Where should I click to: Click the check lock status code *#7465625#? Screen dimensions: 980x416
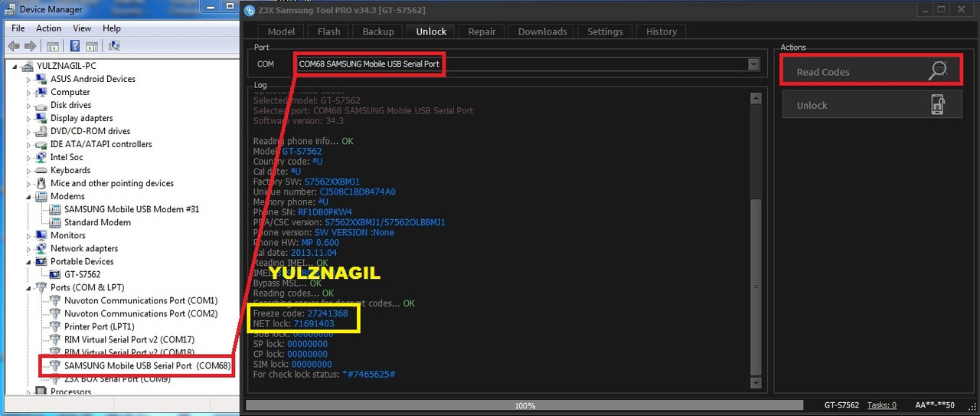pyautogui.click(x=368, y=374)
